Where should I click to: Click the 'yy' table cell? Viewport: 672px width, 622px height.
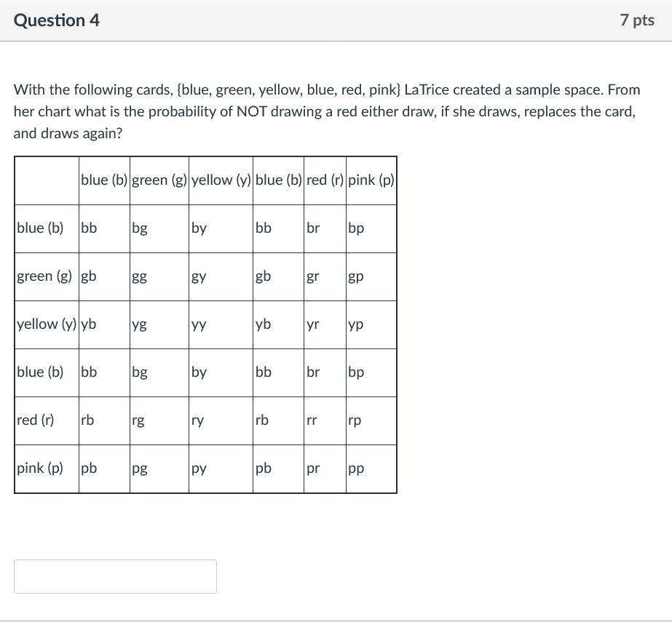pyautogui.click(x=221, y=324)
